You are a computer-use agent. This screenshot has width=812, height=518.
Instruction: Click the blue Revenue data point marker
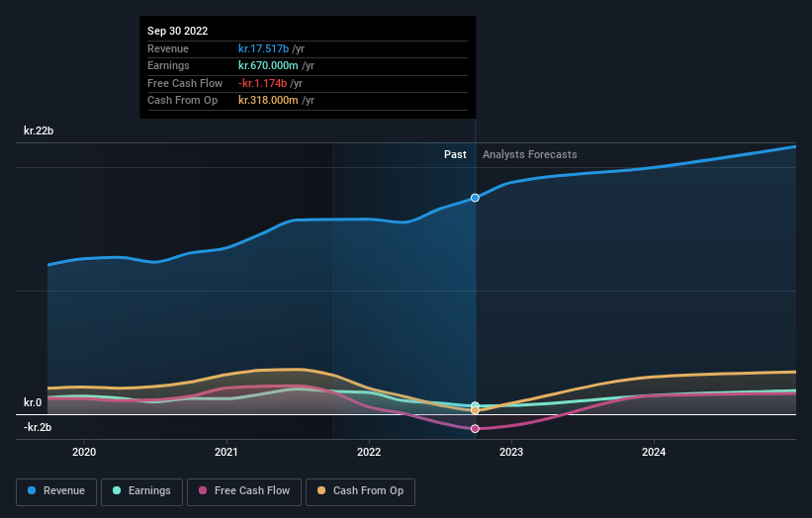(475, 198)
